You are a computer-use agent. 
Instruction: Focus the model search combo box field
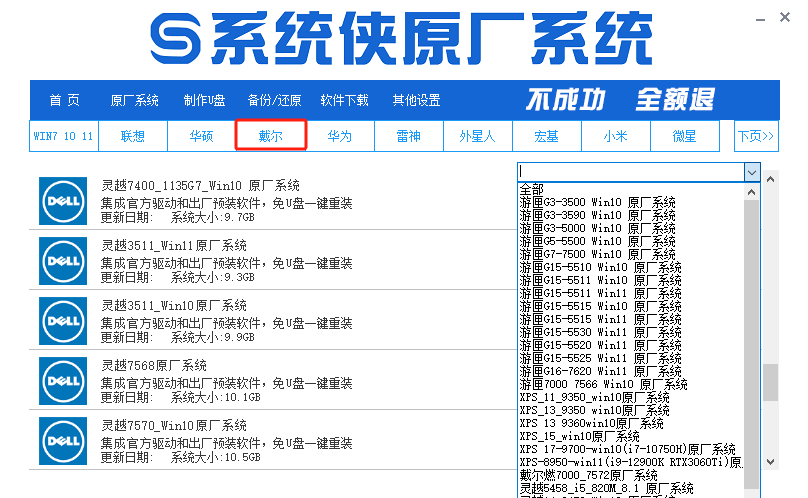[631, 172]
